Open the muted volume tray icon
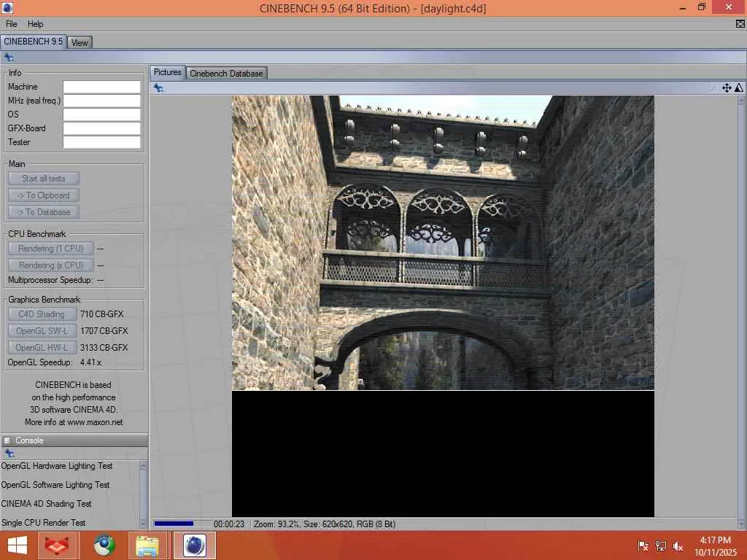 point(678,546)
